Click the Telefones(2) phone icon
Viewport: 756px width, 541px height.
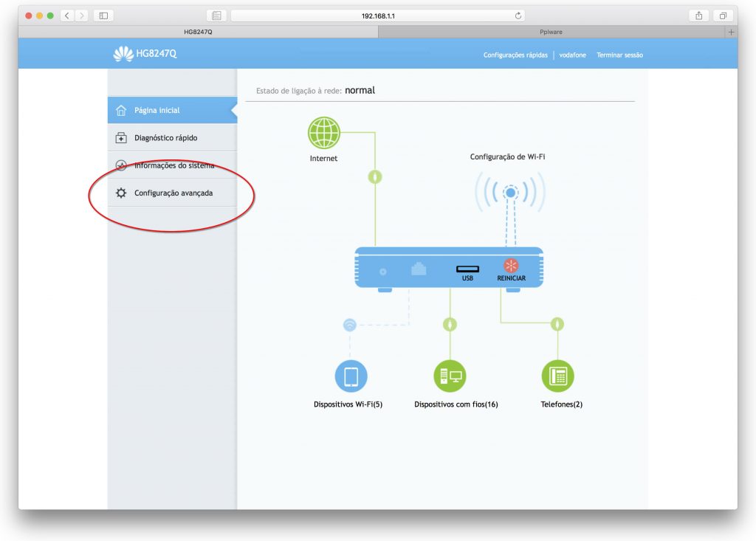[559, 375]
